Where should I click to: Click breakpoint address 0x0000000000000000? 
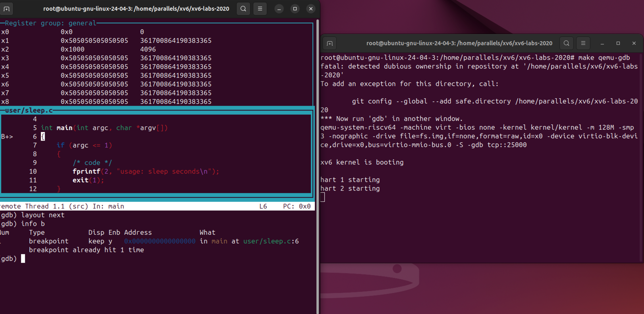click(160, 241)
